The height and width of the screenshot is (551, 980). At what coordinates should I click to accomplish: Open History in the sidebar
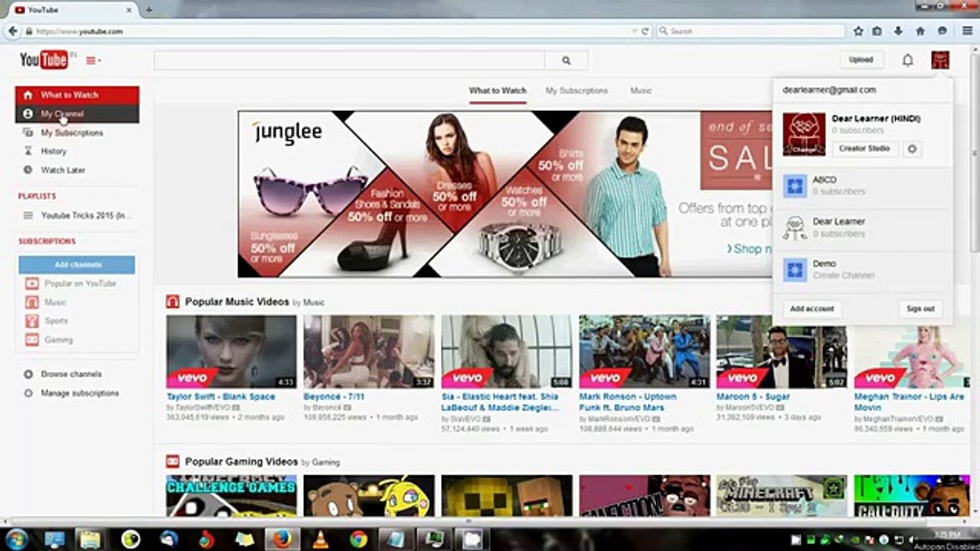54,151
